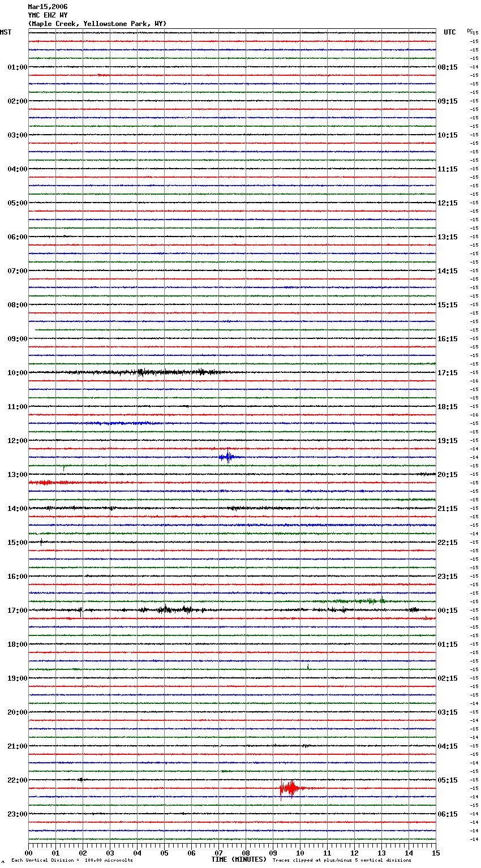Viewport: 481px width, 868px height.
Task: Select the 02:00 MST row label
Action: pos(18,101)
